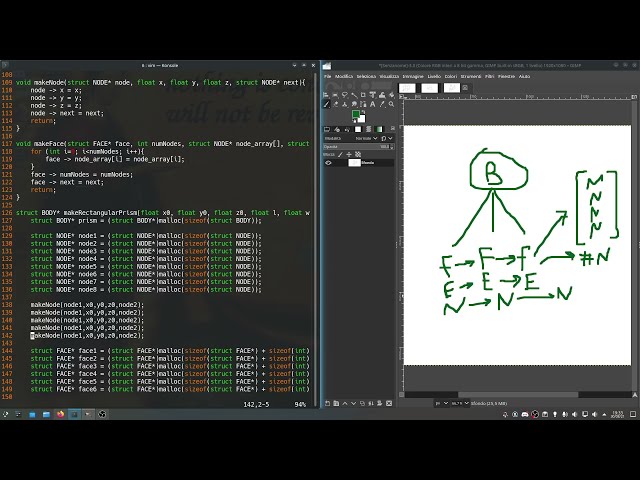Open the zoom level dropdown in status bar
Viewport: 640px width, 480px height.
click(461, 403)
